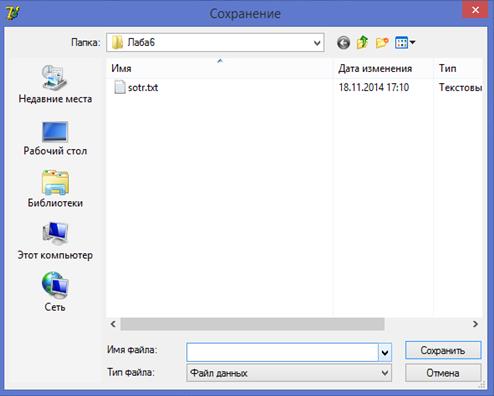Screen dimensions: 494x396
Task: Click the horizontal scrollbar thumb
Action: click(x=252, y=324)
